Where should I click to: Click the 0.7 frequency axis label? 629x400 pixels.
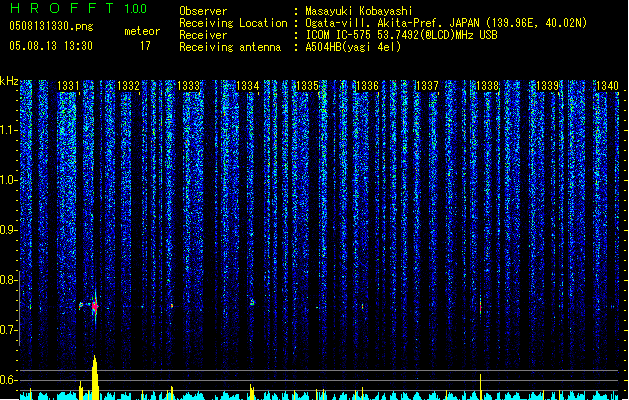pos(8,330)
